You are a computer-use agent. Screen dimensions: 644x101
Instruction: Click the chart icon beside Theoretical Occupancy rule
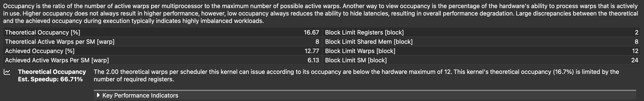pos(7,72)
